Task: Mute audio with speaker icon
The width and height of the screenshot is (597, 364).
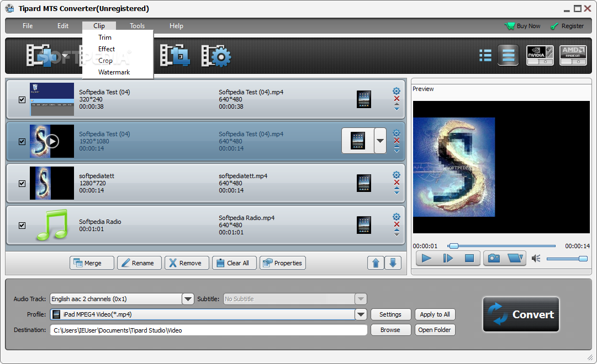Action: (536, 258)
